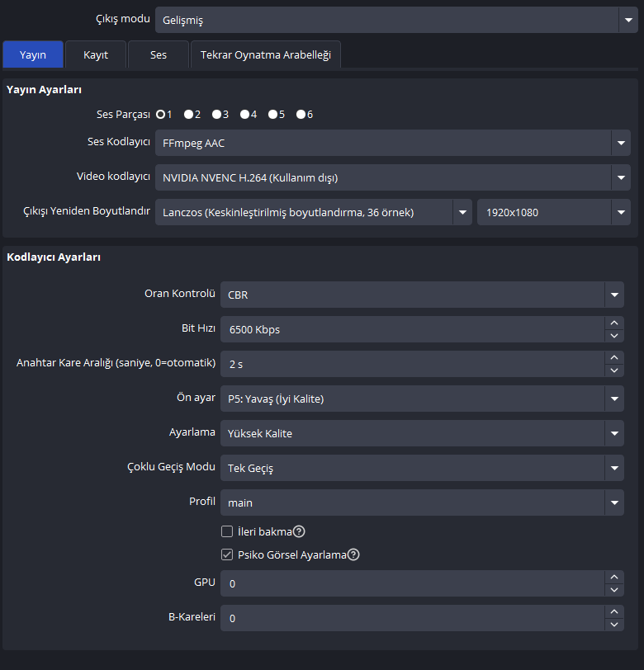
Task: Increase Anahtar Kare Aralığı using up arrow
Action: pos(614,357)
